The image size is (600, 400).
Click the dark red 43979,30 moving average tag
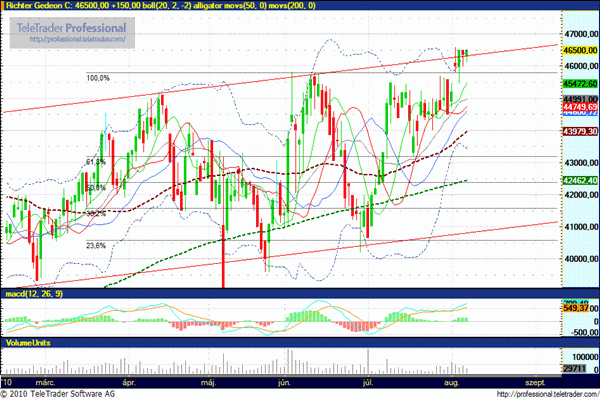point(580,131)
